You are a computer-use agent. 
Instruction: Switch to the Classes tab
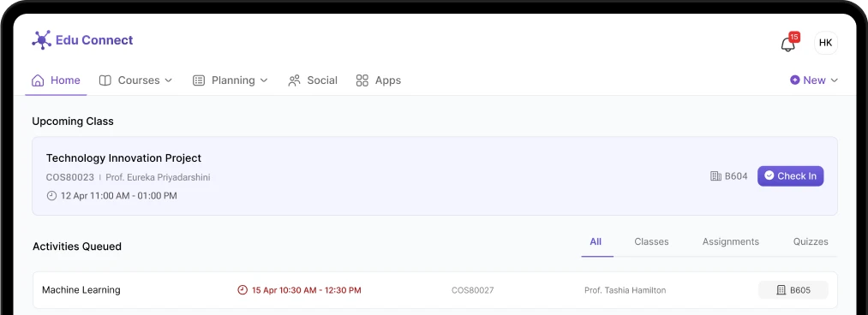[651, 241]
